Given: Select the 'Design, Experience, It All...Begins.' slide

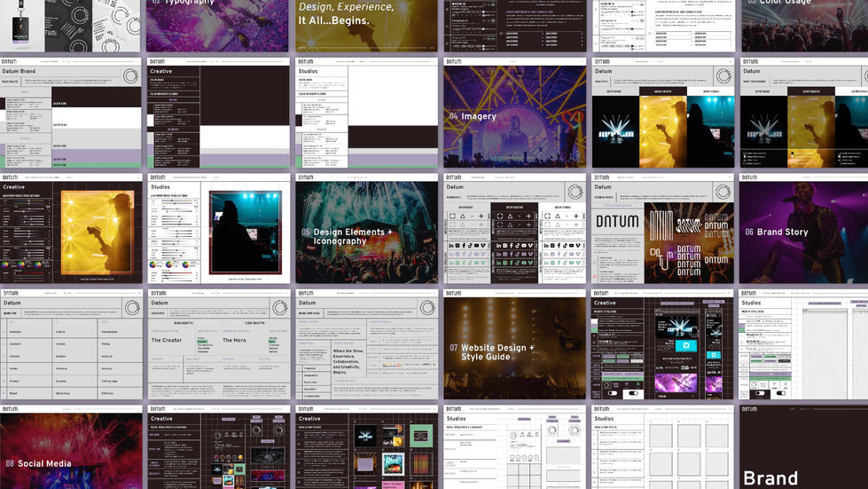Looking at the screenshot, I should click(x=366, y=26).
